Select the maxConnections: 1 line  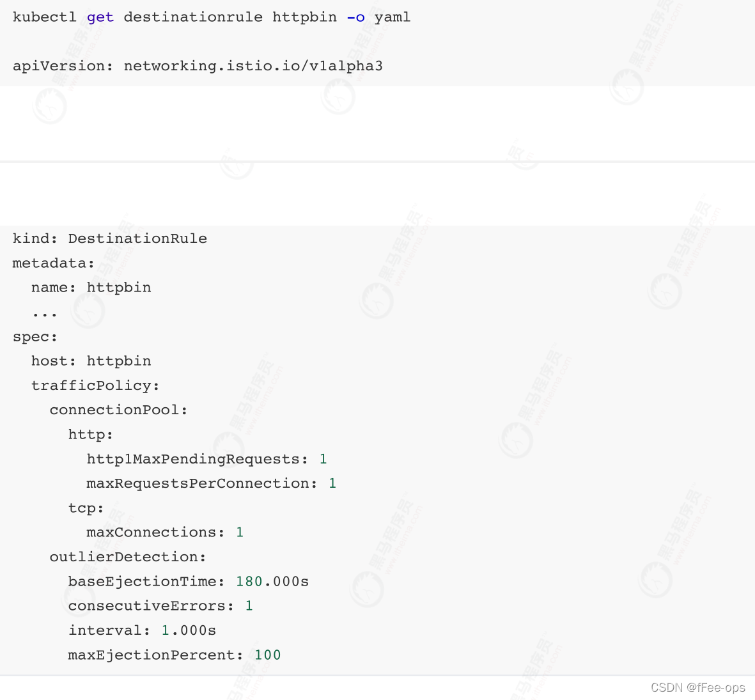(x=165, y=533)
